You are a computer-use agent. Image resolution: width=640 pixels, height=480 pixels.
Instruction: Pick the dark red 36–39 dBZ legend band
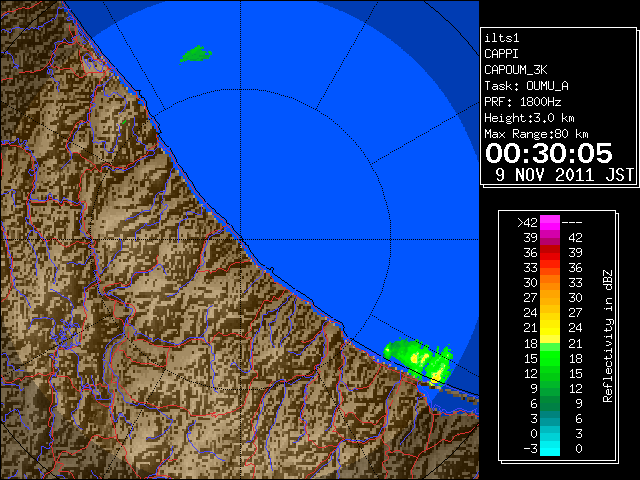pyautogui.click(x=550, y=253)
